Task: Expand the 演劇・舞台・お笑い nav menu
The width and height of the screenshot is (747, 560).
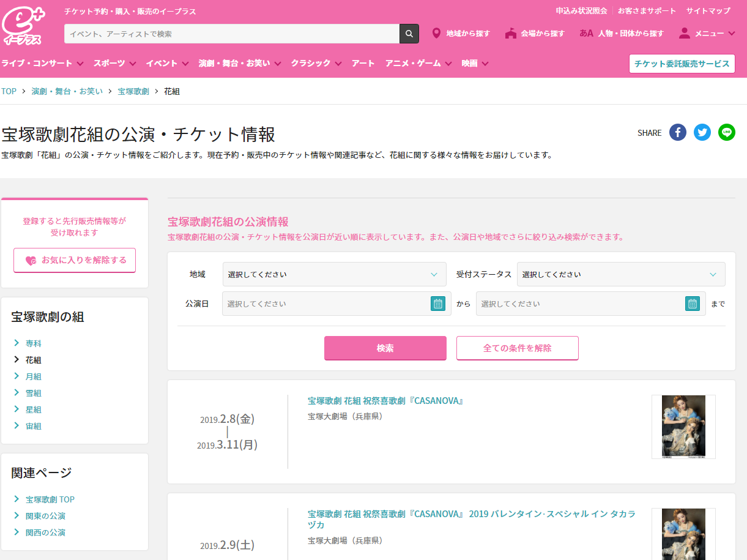Action: pos(240,63)
